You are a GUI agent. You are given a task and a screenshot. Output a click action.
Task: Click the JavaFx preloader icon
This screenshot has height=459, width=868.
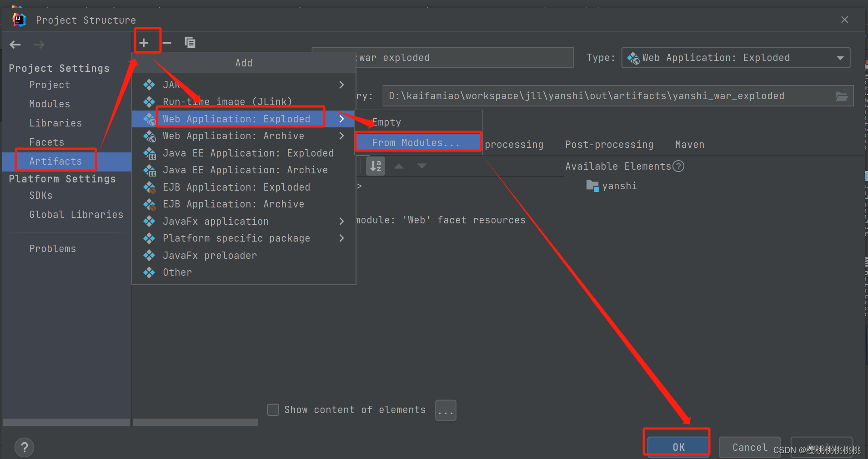point(149,256)
